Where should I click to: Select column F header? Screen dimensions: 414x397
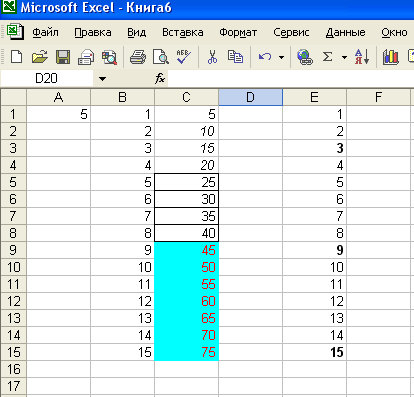tap(378, 97)
